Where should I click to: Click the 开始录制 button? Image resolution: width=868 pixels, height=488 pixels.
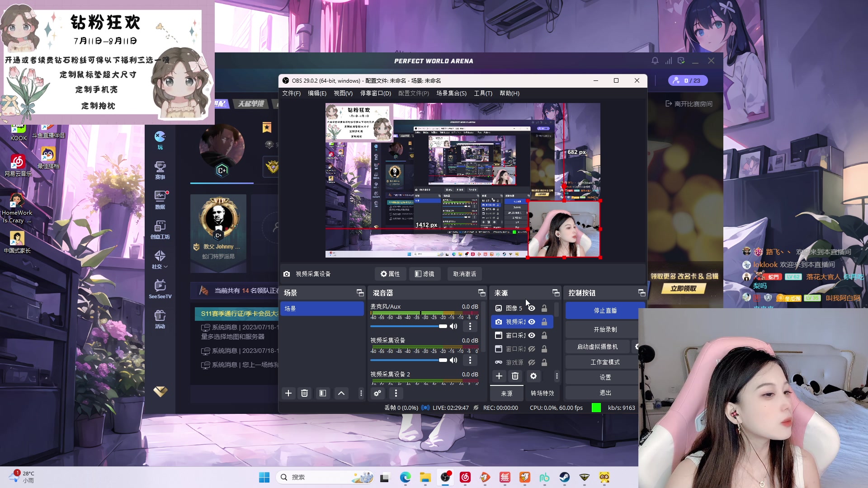coord(605,329)
